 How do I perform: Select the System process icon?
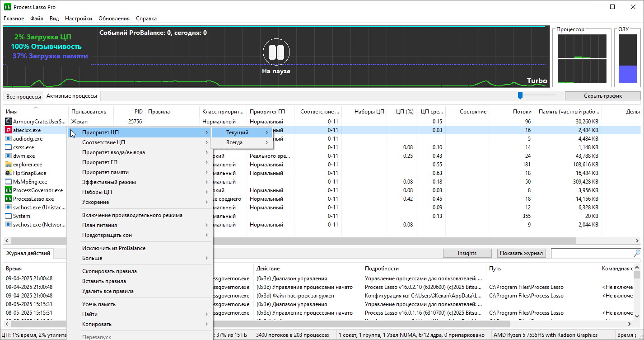pos(9,216)
